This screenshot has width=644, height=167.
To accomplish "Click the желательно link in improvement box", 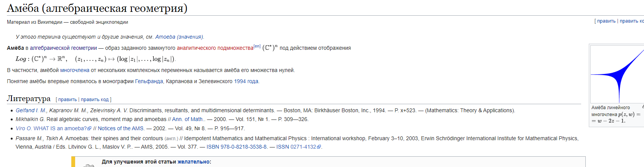I will (194, 162).
